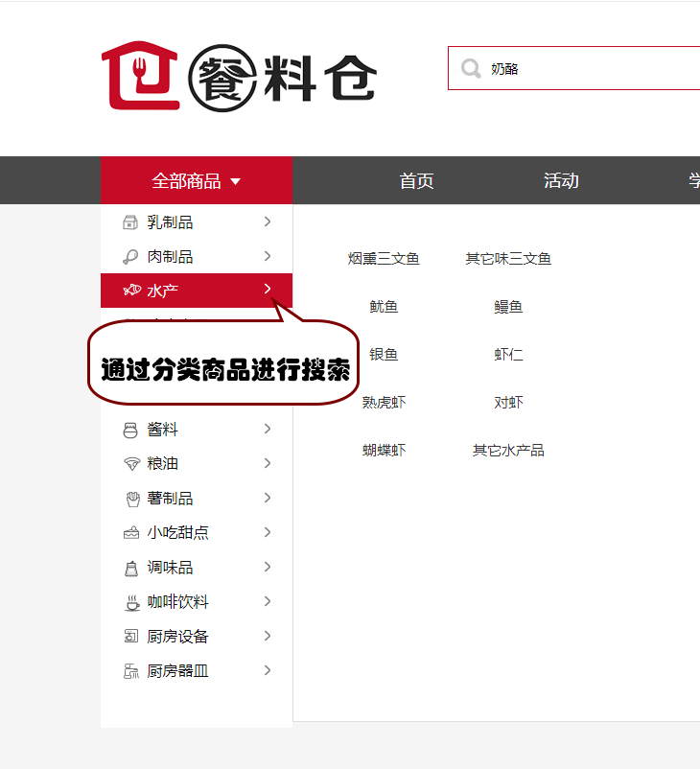Open the 餐料仓 logo homepage
The width and height of the screenshot is (700, 769).
tap(239, 76)
